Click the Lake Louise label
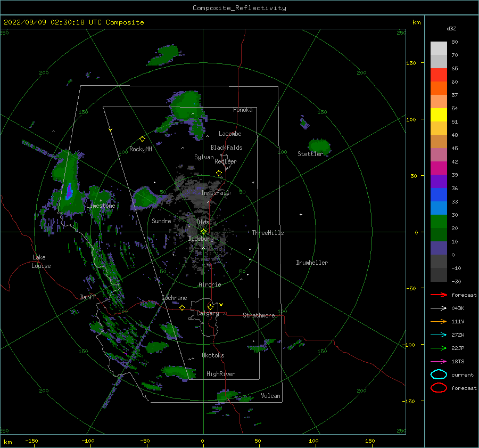This screenshot has height=448, width=479. 41,262
